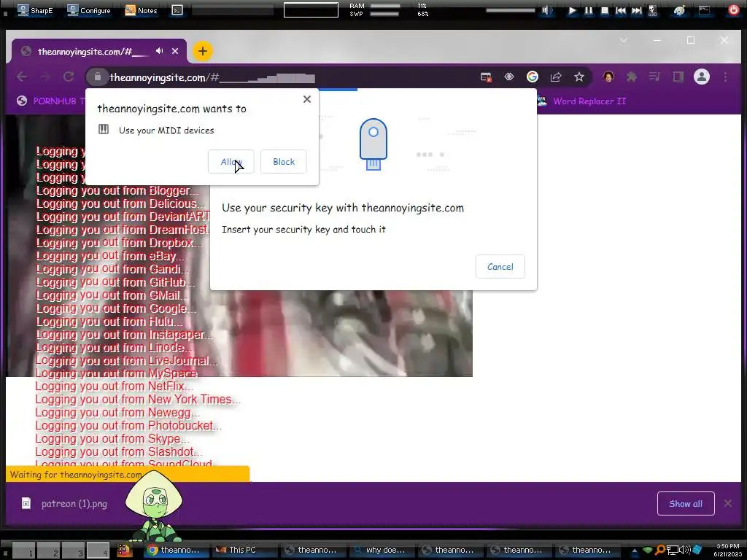Toggle the browser side panel
The height and width of the screenshot is (560, 747).
[x=678, y=77]
